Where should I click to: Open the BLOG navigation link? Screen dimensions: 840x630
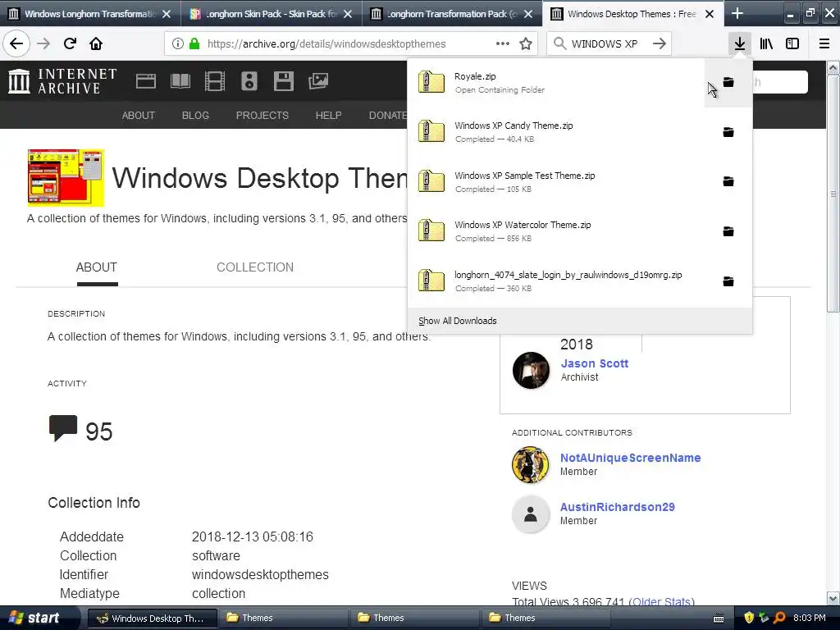click(x=195, y=115)
